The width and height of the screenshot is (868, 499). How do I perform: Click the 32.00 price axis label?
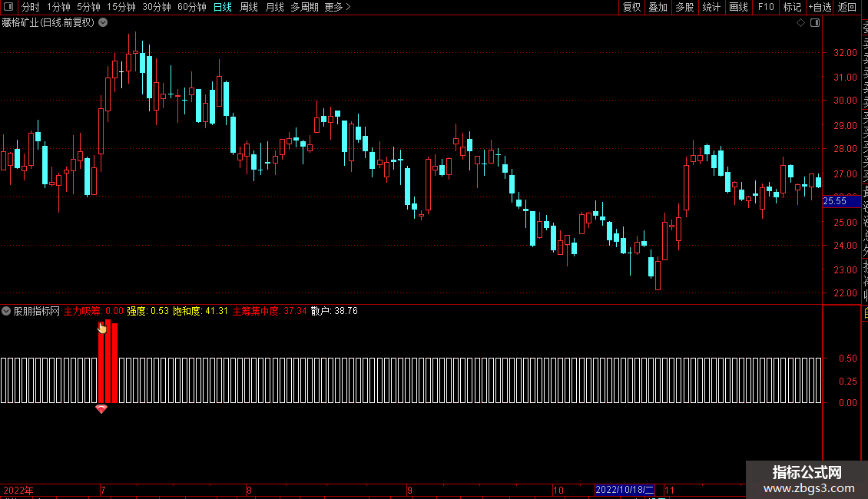coord(845,53)
